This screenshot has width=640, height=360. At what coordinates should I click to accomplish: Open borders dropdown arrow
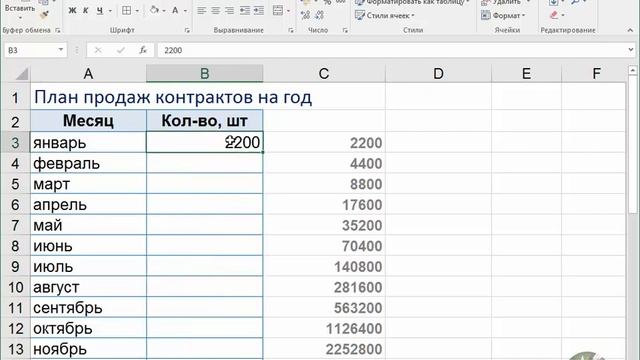click(137, 11)
